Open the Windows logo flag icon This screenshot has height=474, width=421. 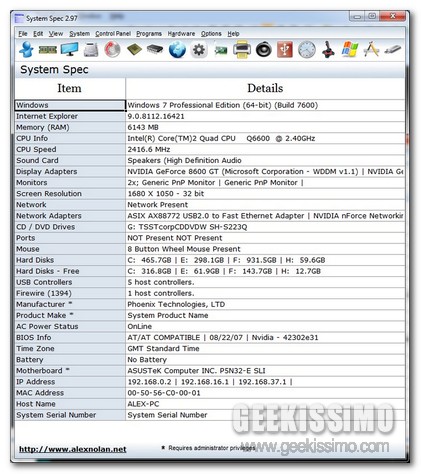coord(350,50)
